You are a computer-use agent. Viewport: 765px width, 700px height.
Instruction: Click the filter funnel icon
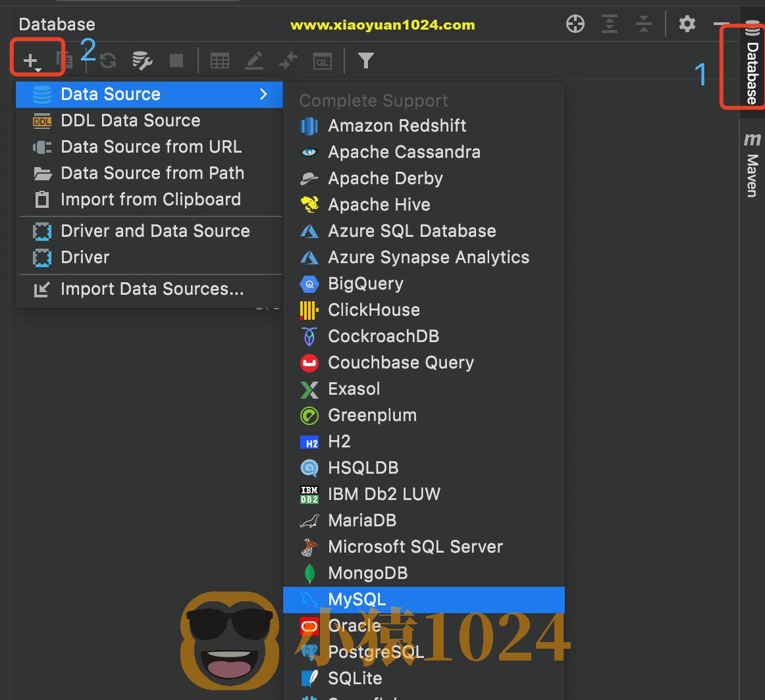click(x=366, y=61)
